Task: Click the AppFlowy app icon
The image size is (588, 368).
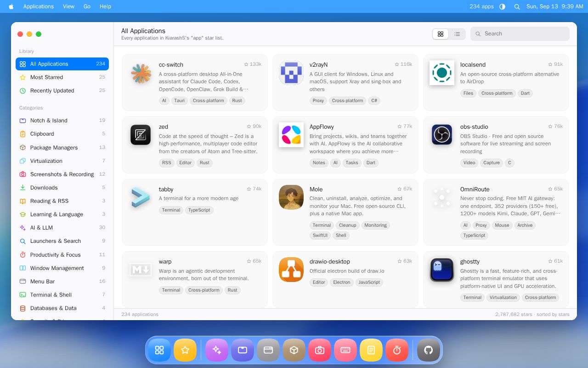Action: [x=291, y=135]
